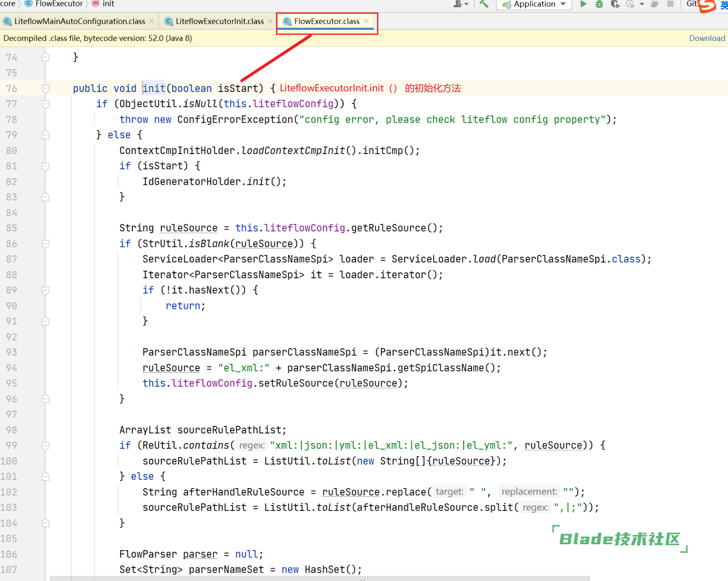Close the LiteflowExecutorInit.class tab
Viewport: 728px width, 581px height.
point(270,21)
